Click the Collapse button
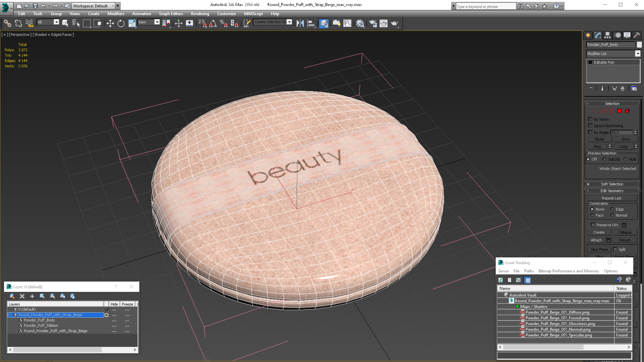644x362 pixels. (625, 232)
